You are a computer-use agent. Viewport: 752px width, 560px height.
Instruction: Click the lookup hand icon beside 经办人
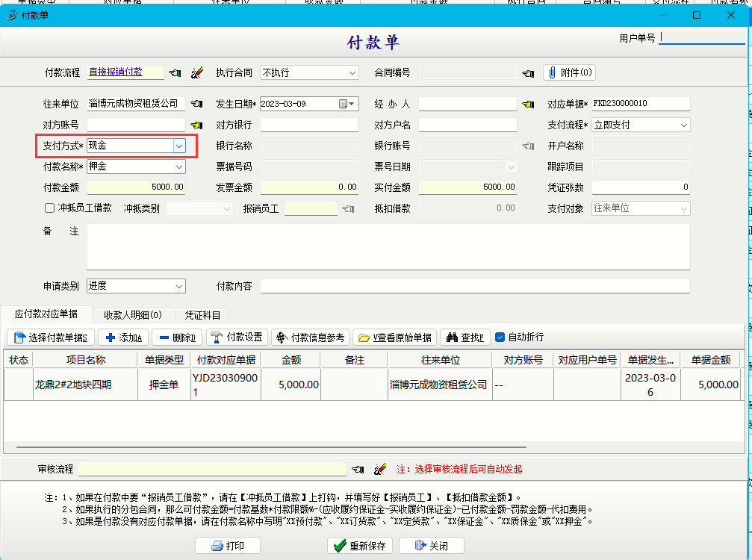point(528,104)
